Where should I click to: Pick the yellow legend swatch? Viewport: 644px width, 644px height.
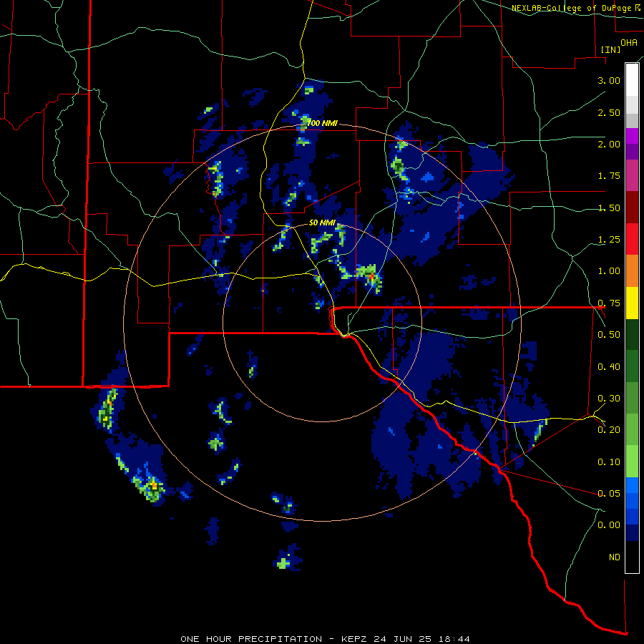coord(632,303)
